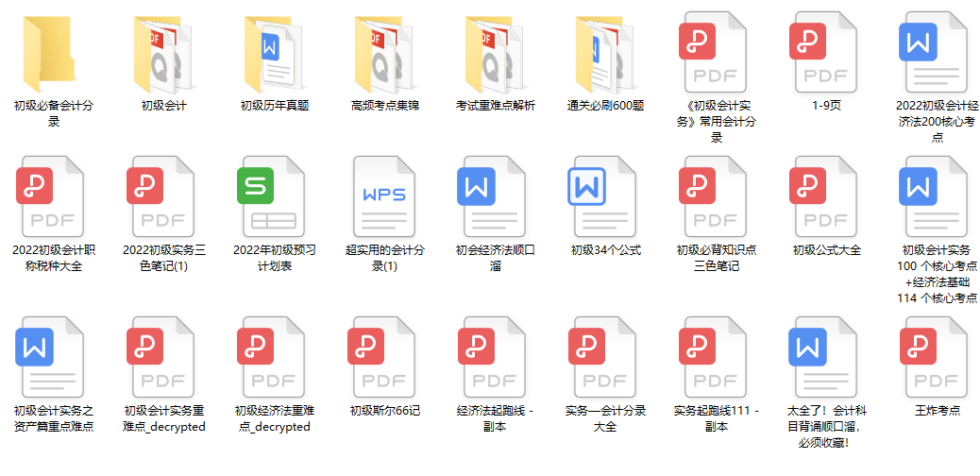This screenshot has width=980, height=476.
Task: Select the 实务起跑线111 - 副本 PDF icon
Action: [x=713, y=358]
